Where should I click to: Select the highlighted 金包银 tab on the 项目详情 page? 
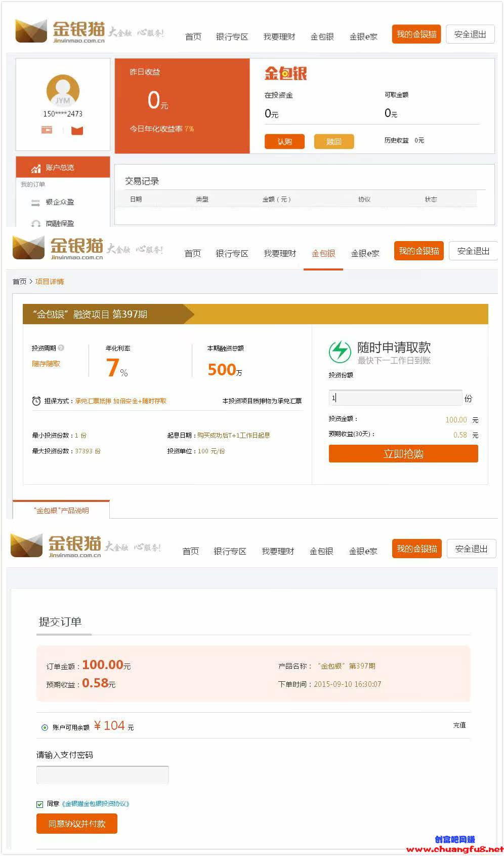[x=323, y=253]
